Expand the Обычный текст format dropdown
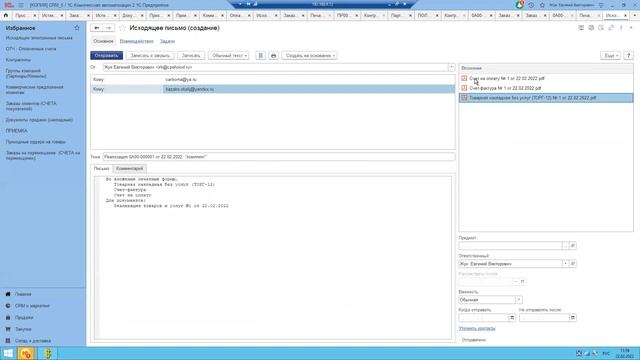Viewport: 640px width, 360px height. [x=229, y=56]
